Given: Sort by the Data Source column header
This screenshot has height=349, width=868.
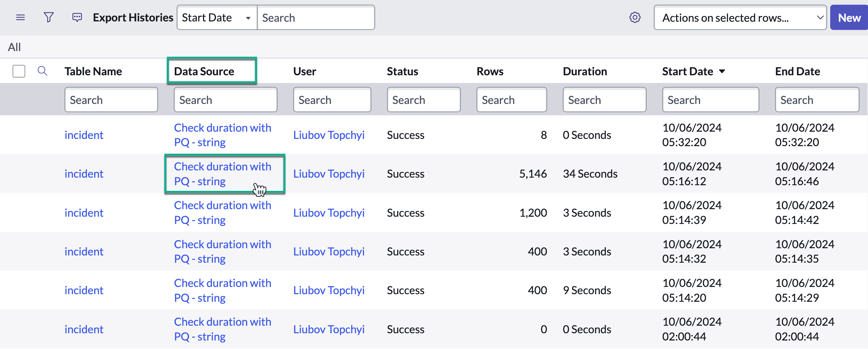Looking at the screenshot, I should pos(204,72).
